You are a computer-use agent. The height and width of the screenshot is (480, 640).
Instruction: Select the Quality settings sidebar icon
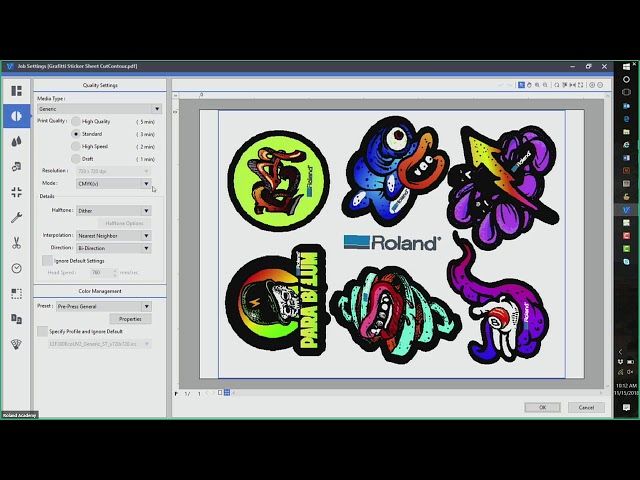tap(16, 116)
